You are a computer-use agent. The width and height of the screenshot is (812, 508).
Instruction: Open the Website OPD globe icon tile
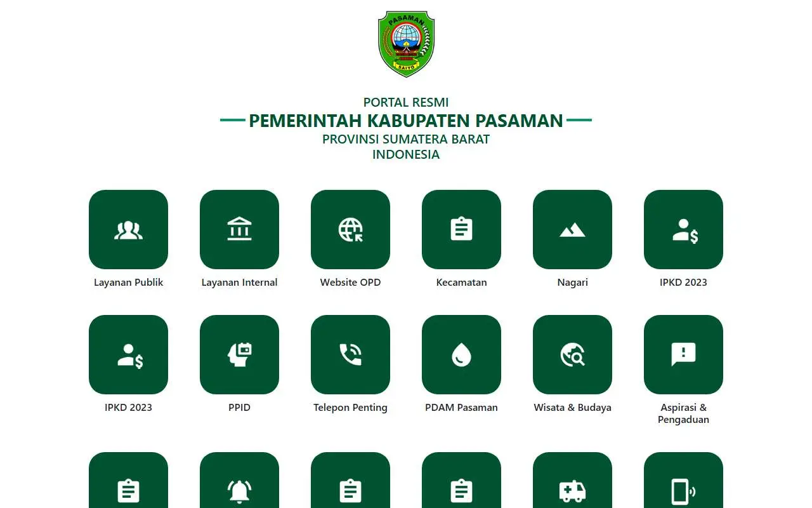click(350, 229)
